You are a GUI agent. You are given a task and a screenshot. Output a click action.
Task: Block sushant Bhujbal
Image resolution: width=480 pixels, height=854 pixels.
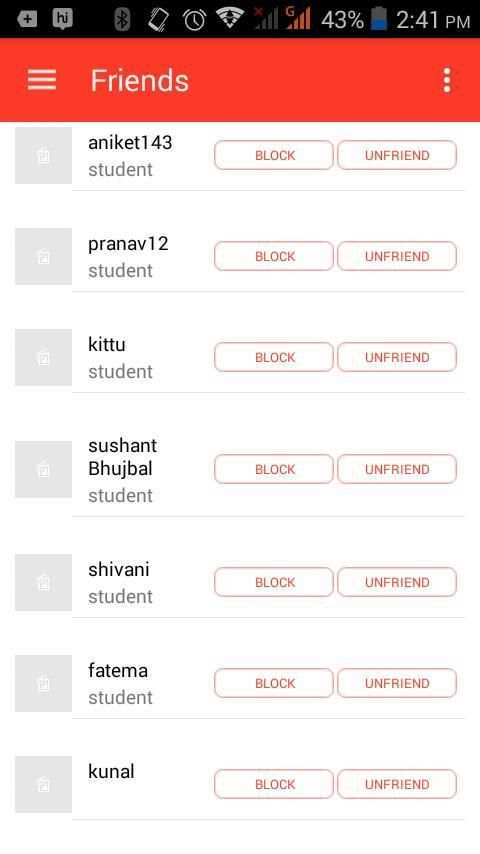click(274, 469)
